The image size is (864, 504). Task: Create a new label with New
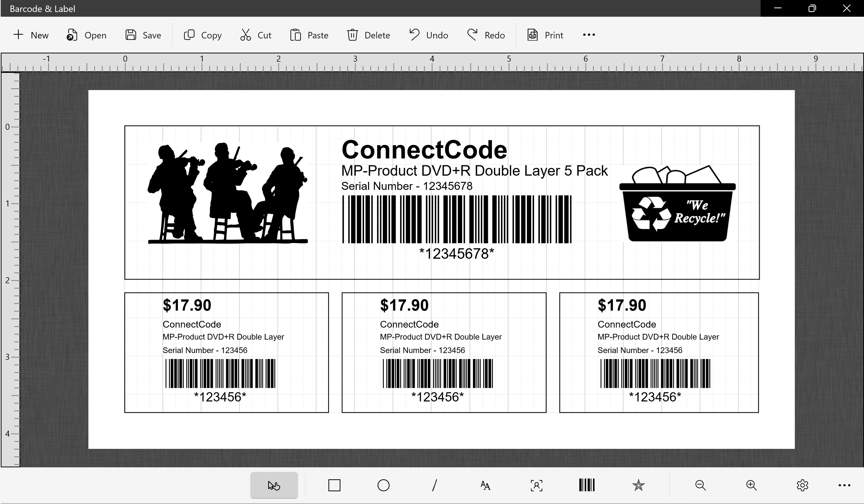pyautogui.click(x=31, y=35)
